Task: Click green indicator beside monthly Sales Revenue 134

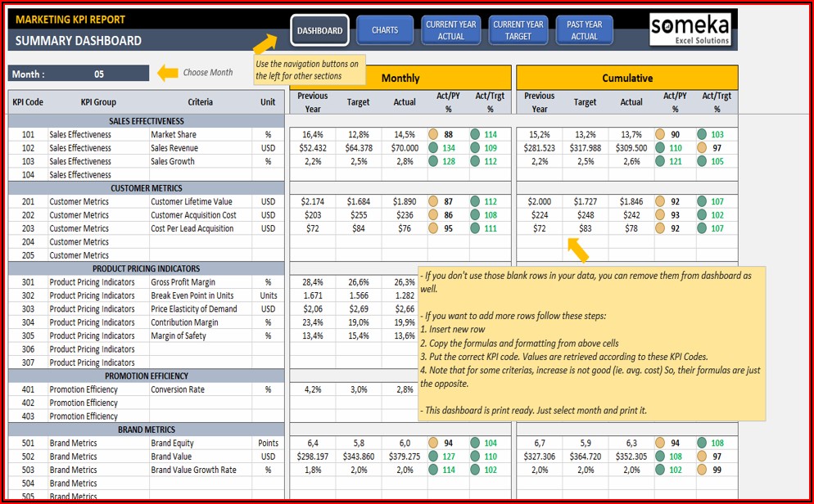Action: click(x=433, y=148)
